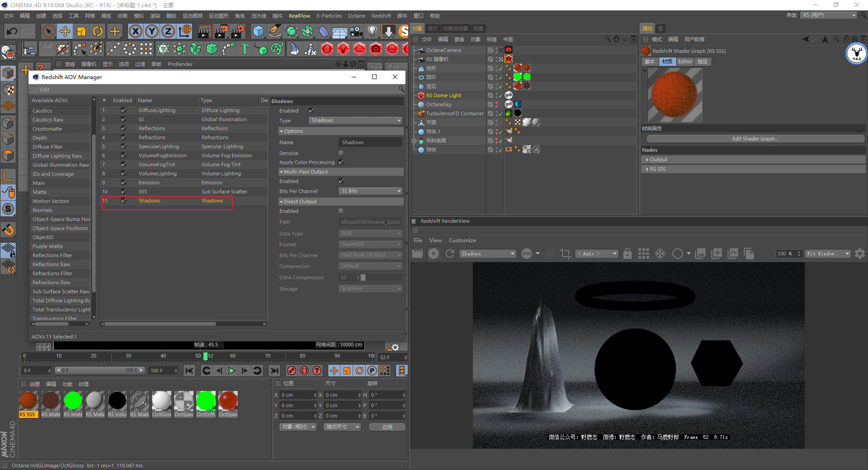Viewport: 868px width, 470px height.
Task: Click Render View clapperboard icon
Action: pos(204,32)
